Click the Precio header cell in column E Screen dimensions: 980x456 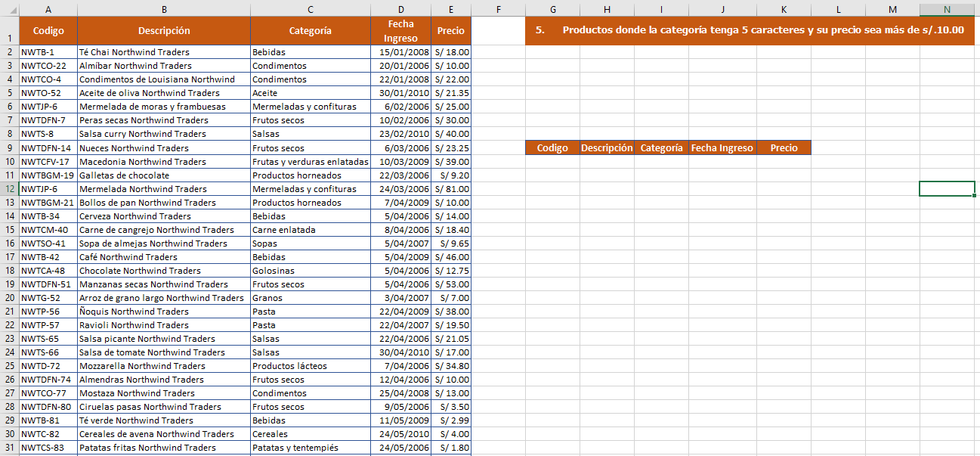[x=451, y=31]
